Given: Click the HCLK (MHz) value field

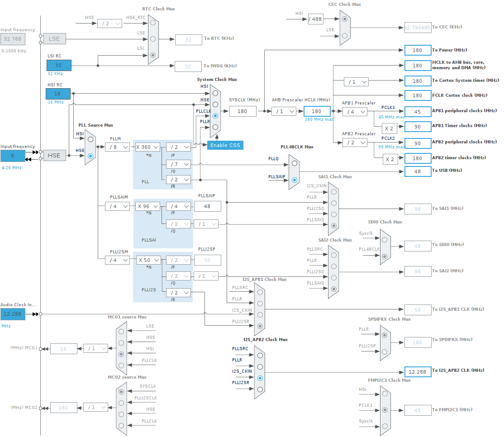Looking at the screenshot, I should point(317,111).
